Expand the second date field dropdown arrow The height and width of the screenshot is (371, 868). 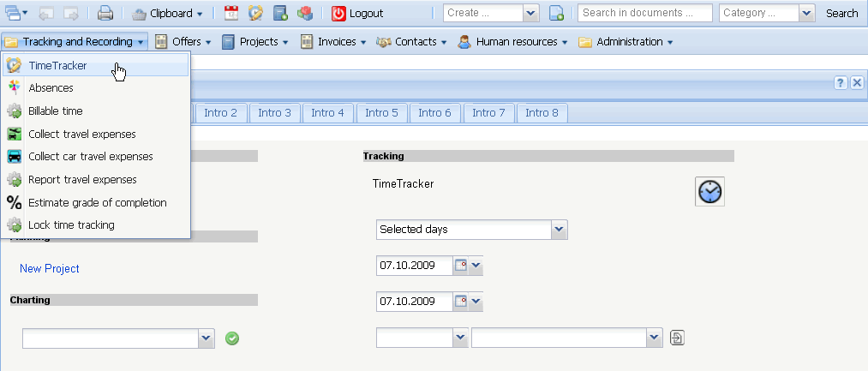click(476, 302)
